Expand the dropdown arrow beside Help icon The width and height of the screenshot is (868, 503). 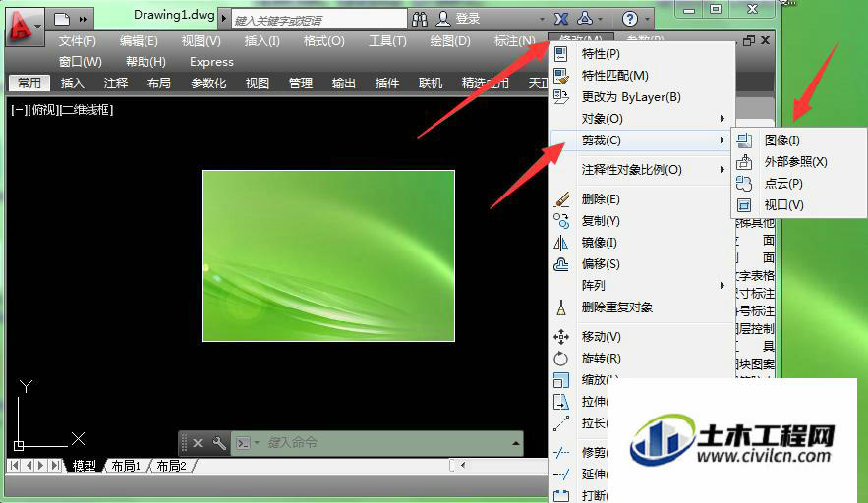click(x=647, y=20)
